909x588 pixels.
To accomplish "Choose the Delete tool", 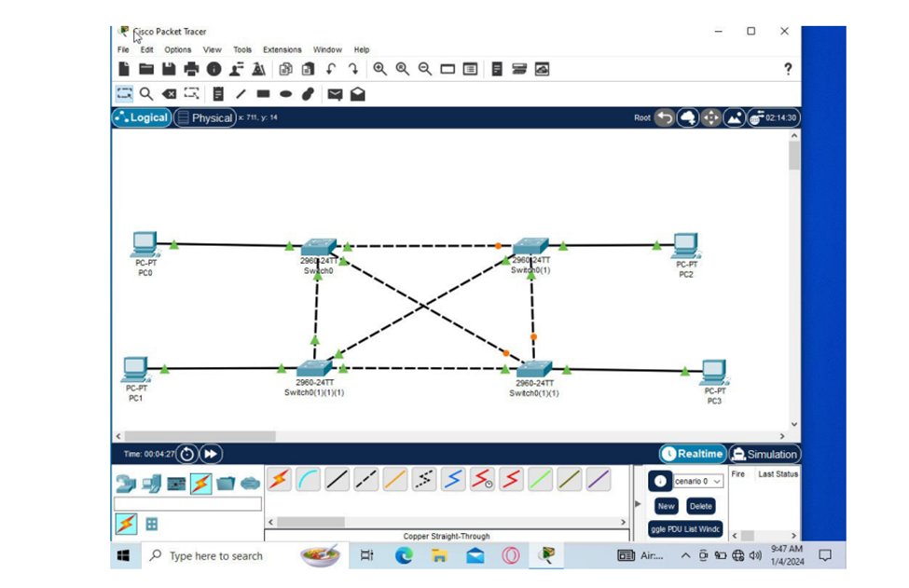I will (169, 94).
